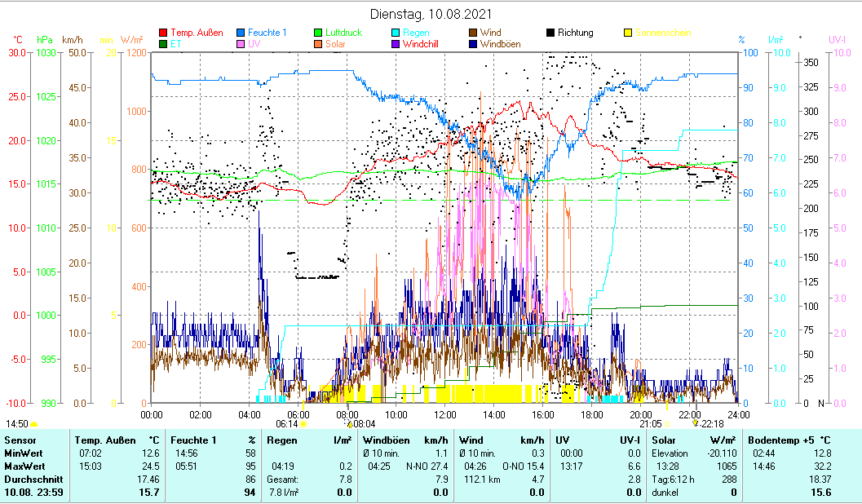The image size is (862, 504).
Task: Select the blue Feuchte 1 legend swatch
Action: (241, 33)
